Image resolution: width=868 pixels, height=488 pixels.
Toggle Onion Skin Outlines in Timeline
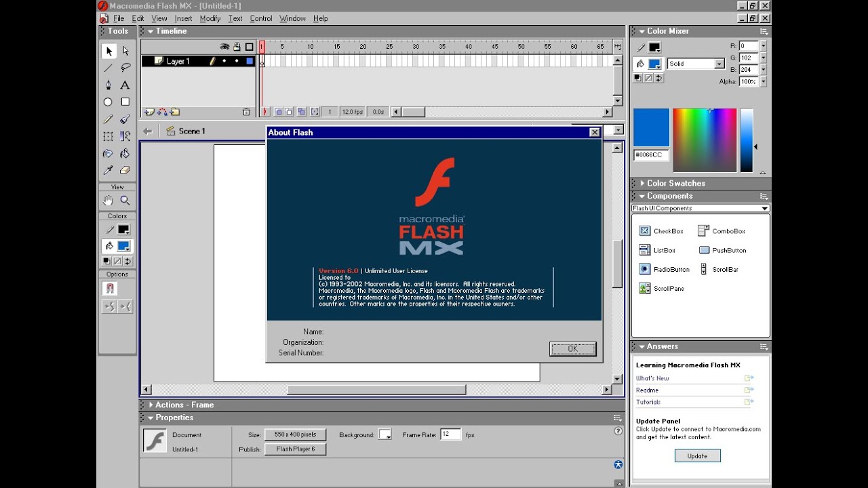pyautogui.click(x=289, y=112)
